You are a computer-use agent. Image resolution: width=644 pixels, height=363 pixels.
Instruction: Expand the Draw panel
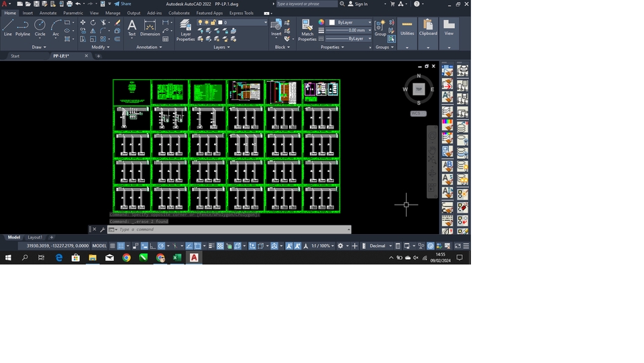(x=39, y=47)
